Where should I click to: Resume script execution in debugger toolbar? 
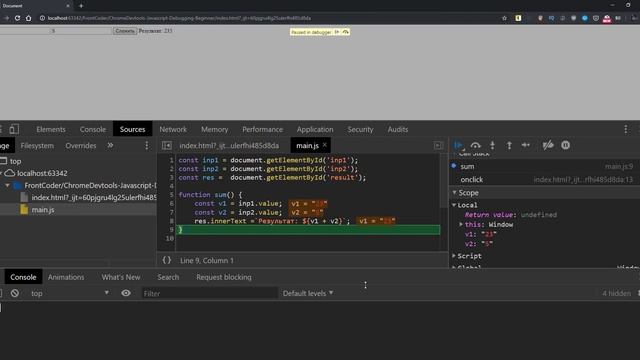pos(458,145)
